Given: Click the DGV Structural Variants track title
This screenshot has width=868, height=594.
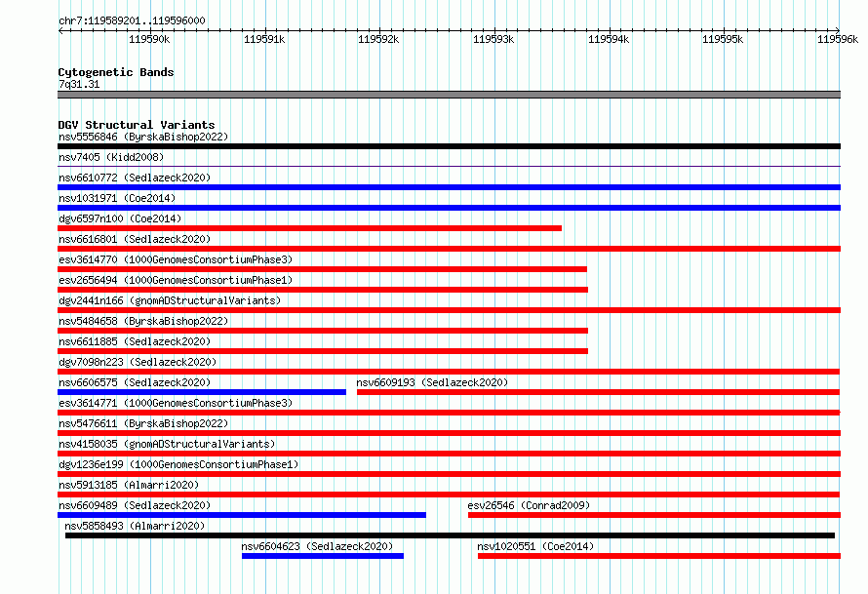Looking at the screenshot, I should tap(137, 125).
